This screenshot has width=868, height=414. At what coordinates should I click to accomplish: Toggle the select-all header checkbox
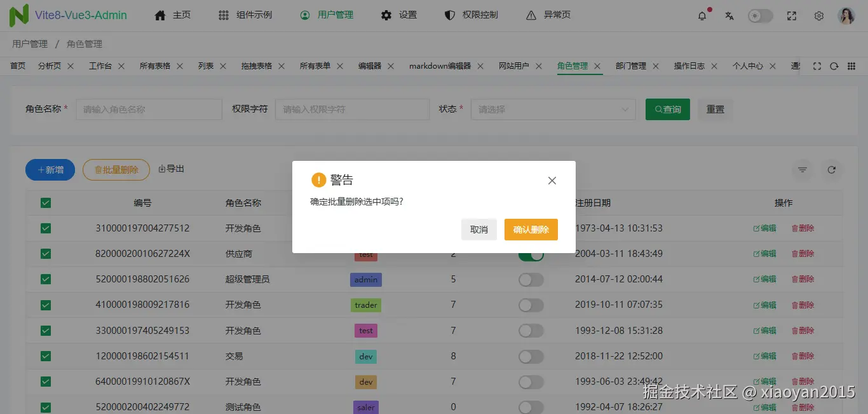46,203
